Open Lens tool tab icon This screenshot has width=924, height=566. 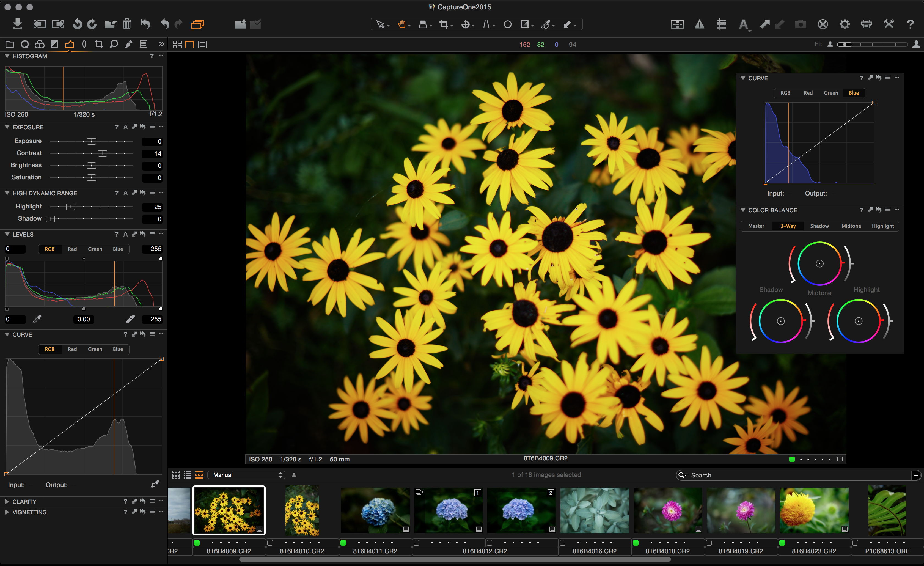(x=84, y=44)
